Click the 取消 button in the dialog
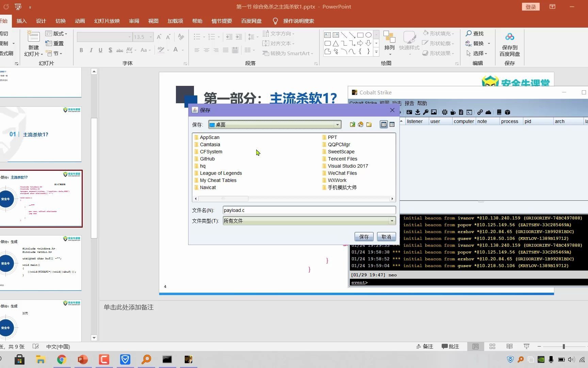Viewport: 588px width, 368px height. coord(386,237)
